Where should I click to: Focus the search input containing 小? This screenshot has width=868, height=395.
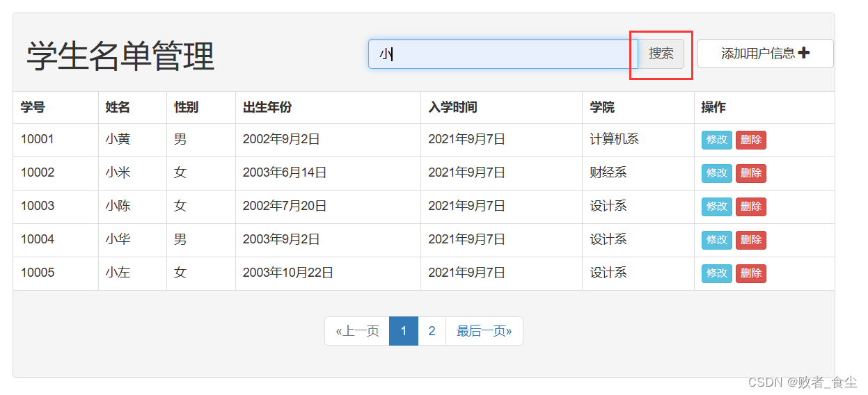point(503,54)
